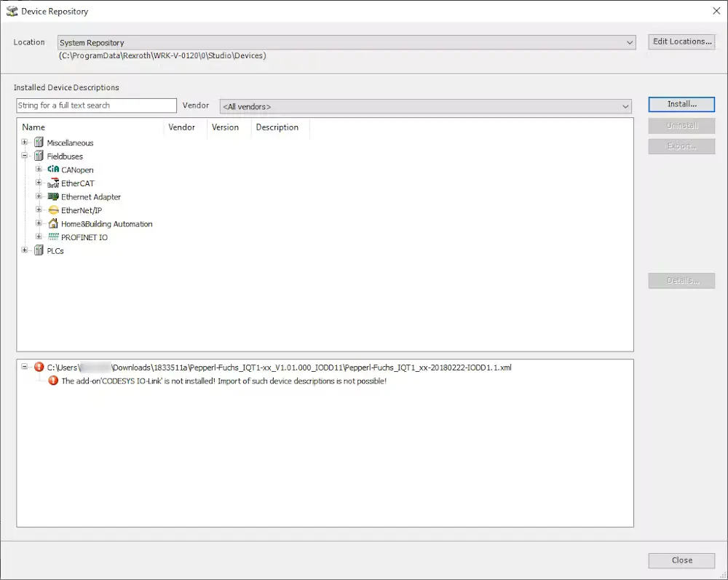
Task: Click the EtherCAT fieldbus icon
Action: pos(52,183)
